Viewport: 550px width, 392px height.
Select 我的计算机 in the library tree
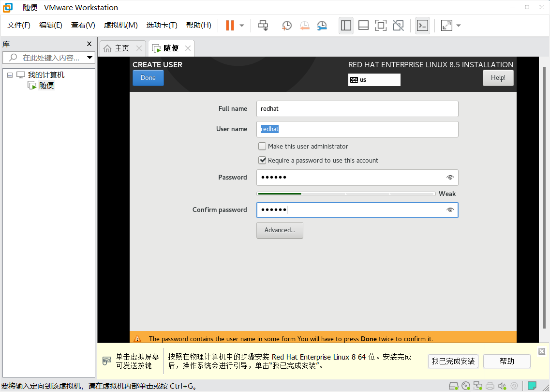click(46, 75)
